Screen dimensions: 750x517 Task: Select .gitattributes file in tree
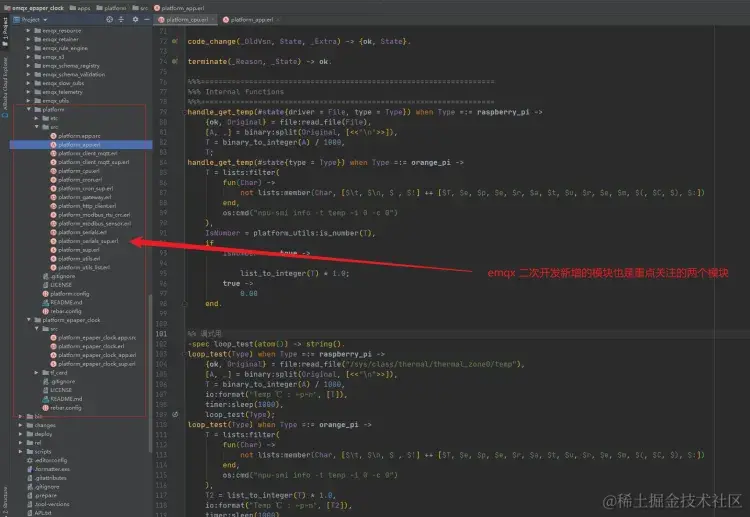click(x=47, y=478)
